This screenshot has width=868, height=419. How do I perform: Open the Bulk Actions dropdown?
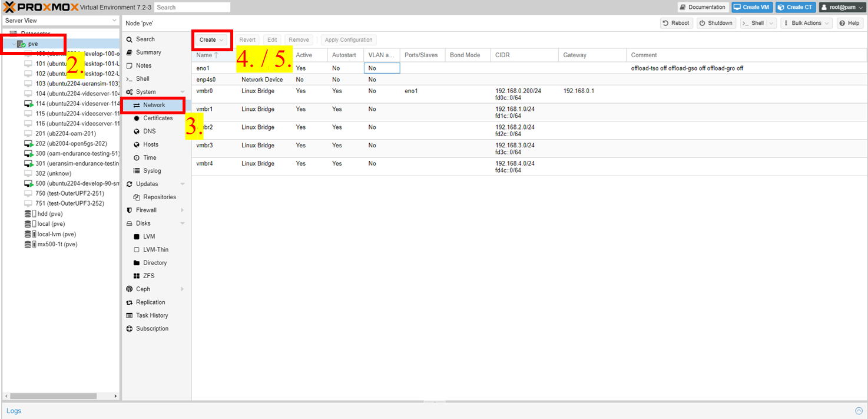[x=806, y=23]
